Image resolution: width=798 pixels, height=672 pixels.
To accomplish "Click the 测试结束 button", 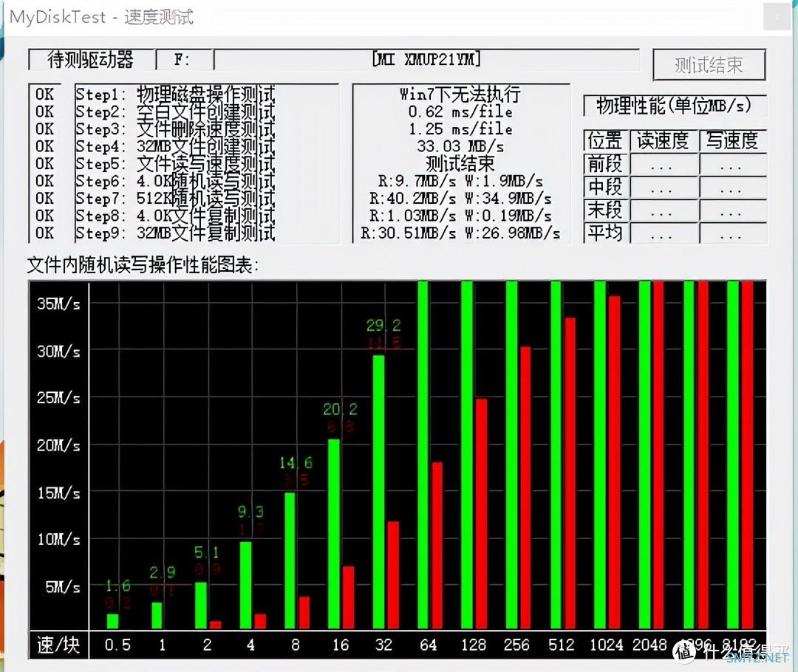I will pyautogui.click(x=709, y=65).
